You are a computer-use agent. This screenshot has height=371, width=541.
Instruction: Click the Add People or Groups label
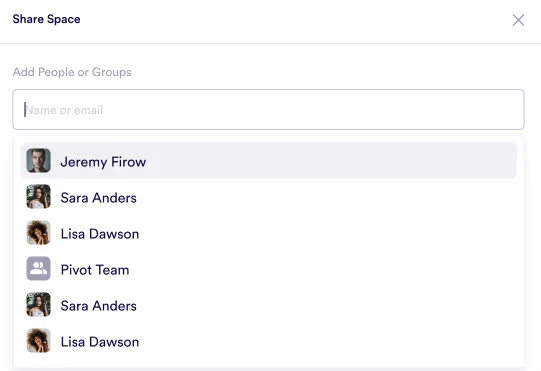pos(72,72)
